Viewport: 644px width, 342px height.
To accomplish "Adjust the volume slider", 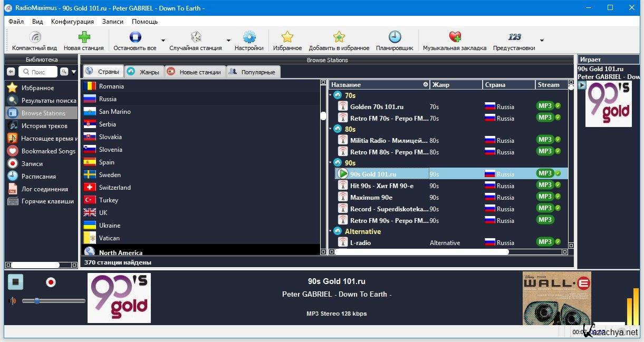I will tap(37, 301).
